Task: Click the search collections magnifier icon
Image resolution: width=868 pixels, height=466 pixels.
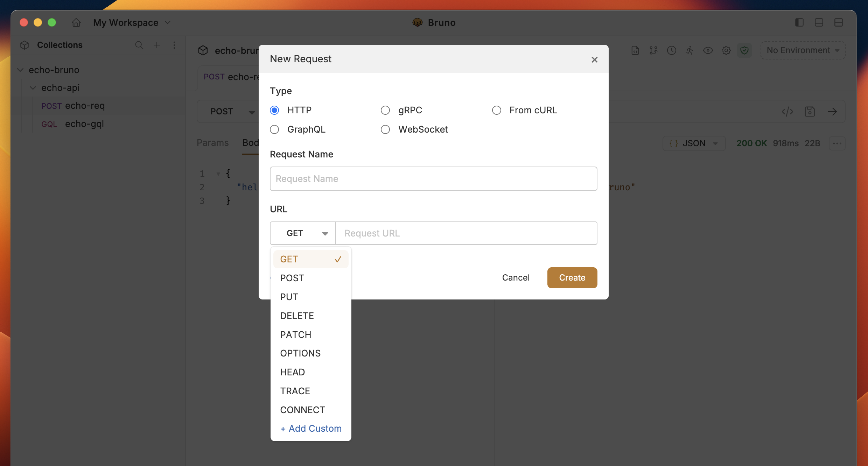Action: (139, 45)
